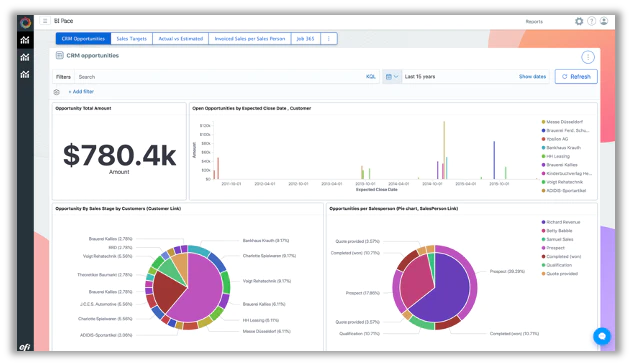Image resolution: width=630 pixels, height=364 pixels.
Task: Click the Refresh button
Action: 576,76
